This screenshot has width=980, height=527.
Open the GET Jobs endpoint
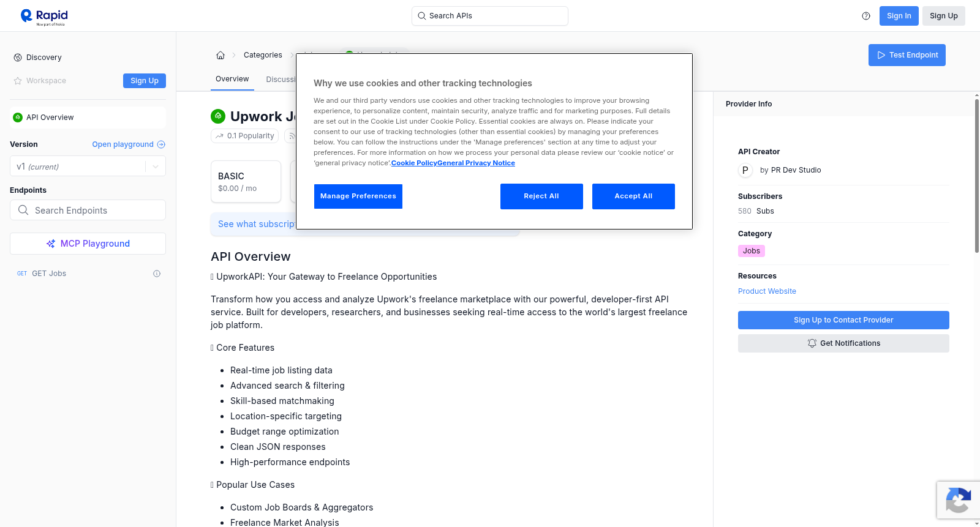(88, 274)
